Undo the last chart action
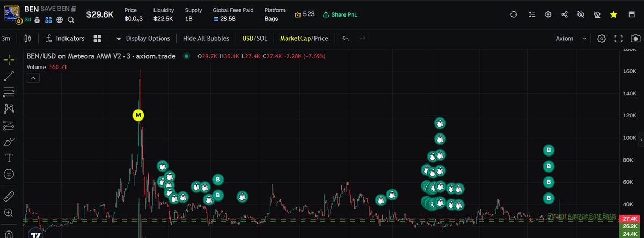The image size is (644, 238). pos(346,39)
